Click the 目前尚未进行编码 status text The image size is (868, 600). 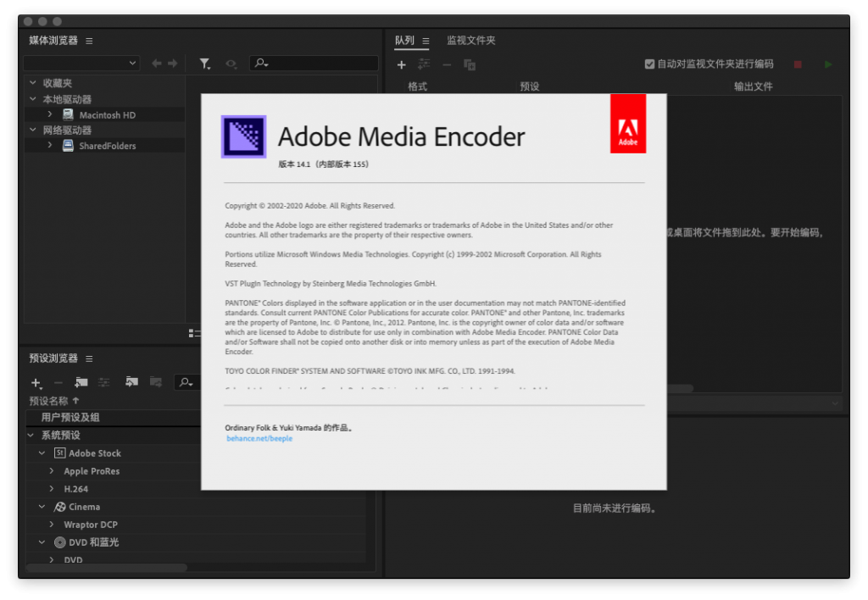(615, 508)
